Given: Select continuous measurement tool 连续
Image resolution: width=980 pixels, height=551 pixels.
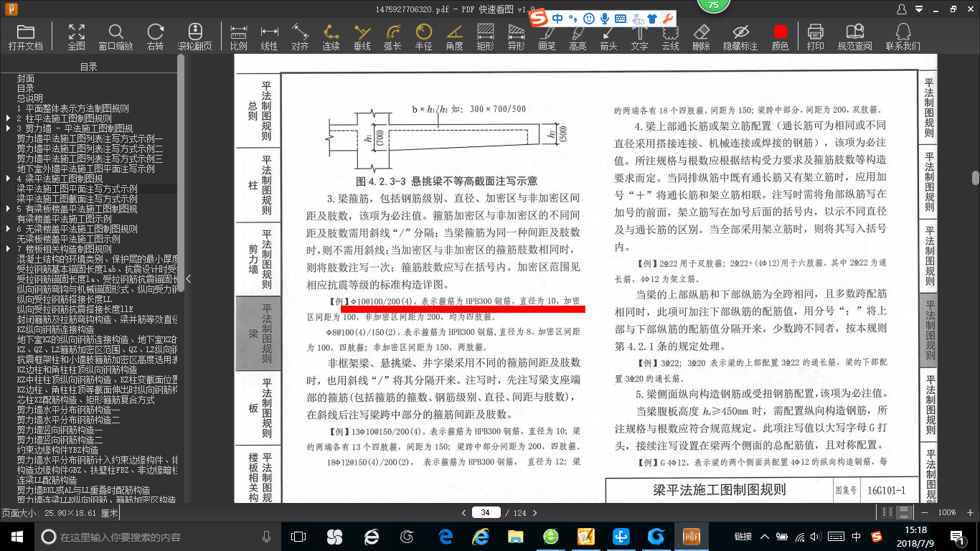Looking at the screenshot, I should [x=331, y=37].
